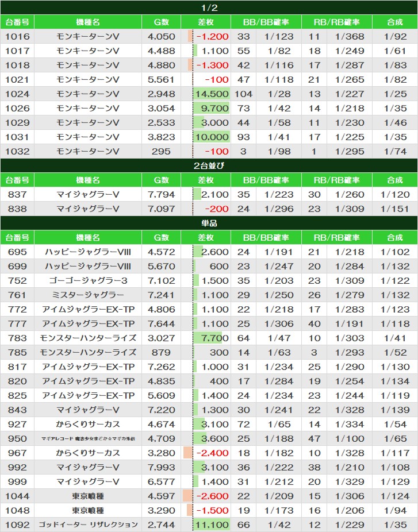Click モンスターハンターライズ in row 785
This screenshot has height=532, width=418.
click(88, 352)
